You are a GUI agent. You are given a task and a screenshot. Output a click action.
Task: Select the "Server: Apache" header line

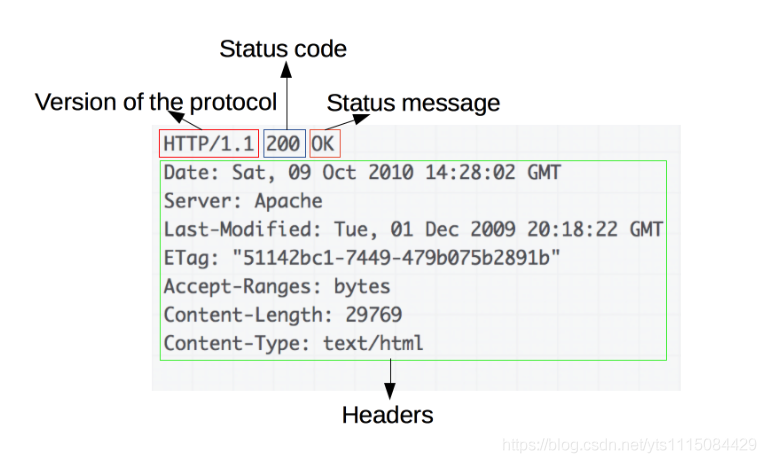(243, 201)
